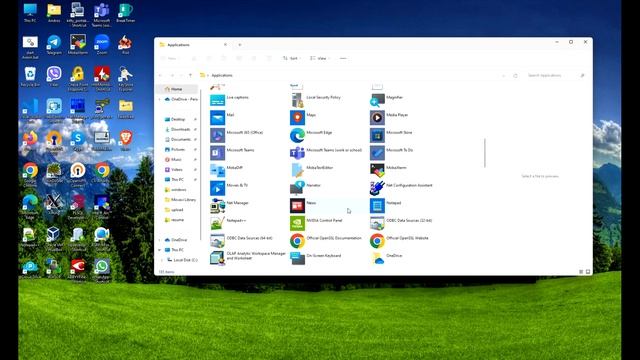Viewport: 640px width, 360px height.
Task: Select On-Screen Keyboard
Action: pyautogui.click(x=316, y=258)
